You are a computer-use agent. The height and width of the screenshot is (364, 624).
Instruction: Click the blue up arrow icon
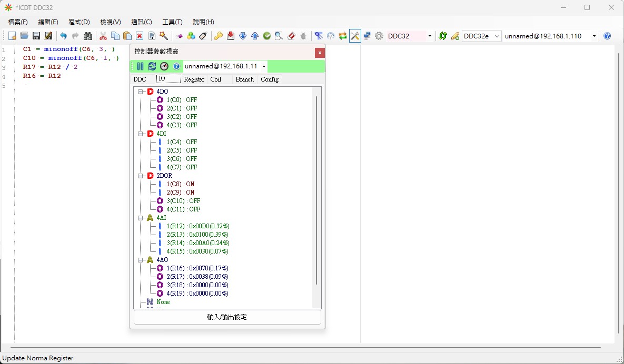pyautogui.click(x=255, y=36)
